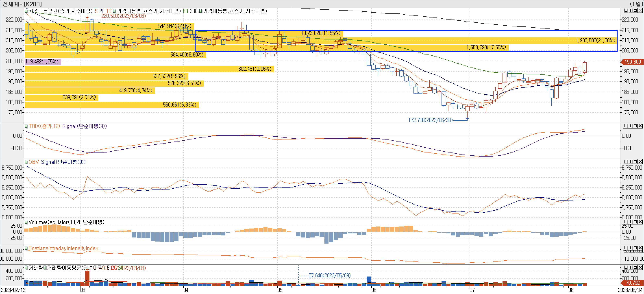Screen dimensions: 644x294
Task: Toggle the green box beside VolumeOscillator label
Action: (x=26, y=222)
